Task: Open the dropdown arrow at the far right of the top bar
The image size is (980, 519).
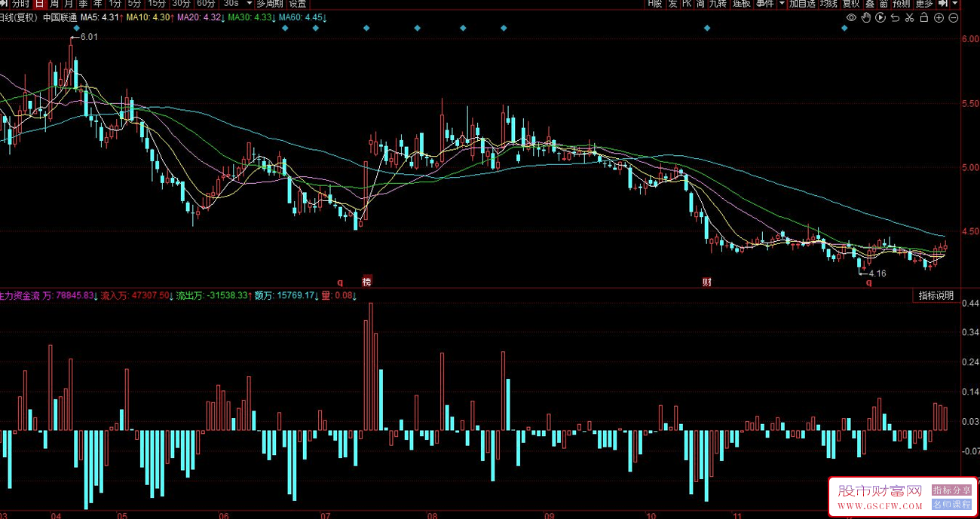Action: (x=955, y=4)
